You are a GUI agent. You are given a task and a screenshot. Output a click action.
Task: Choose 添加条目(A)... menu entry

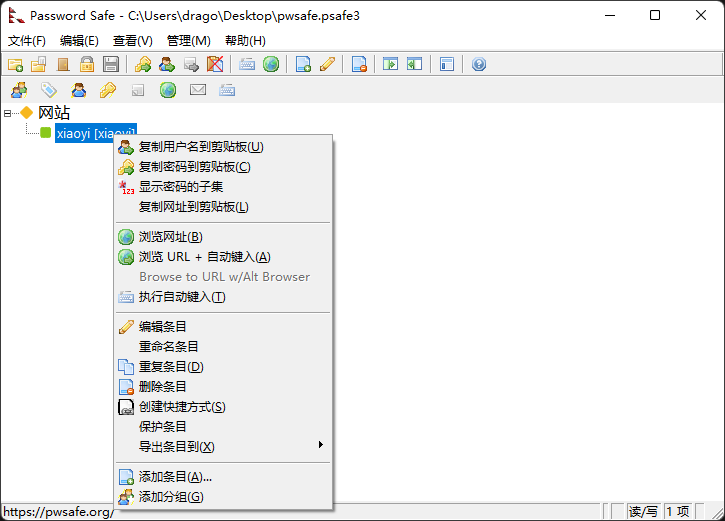coord(223,477)
